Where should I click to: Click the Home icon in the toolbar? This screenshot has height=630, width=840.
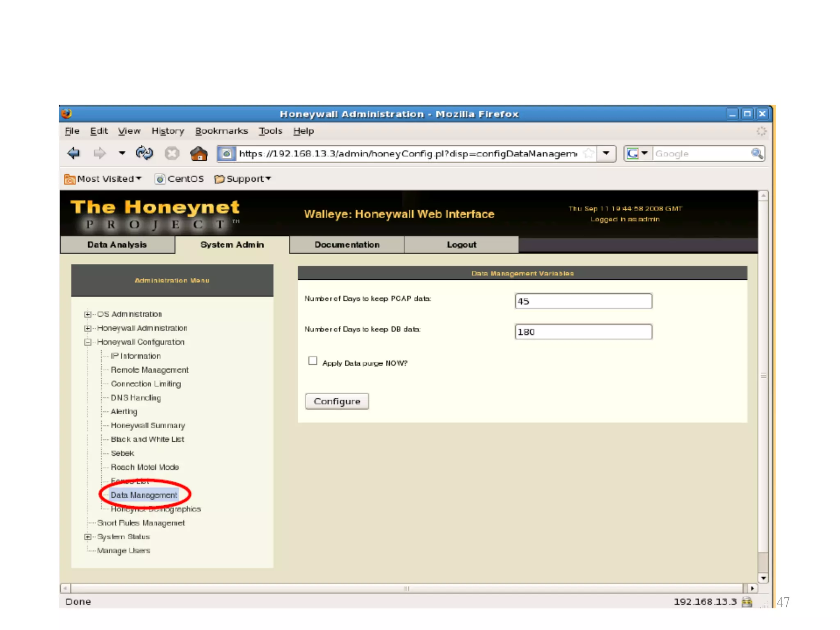199,154
